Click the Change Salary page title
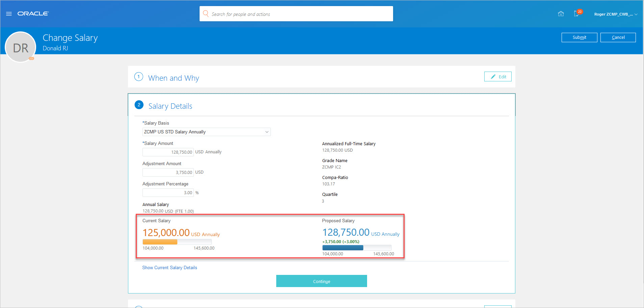This screenshot has height=308, width=644. 70,38
